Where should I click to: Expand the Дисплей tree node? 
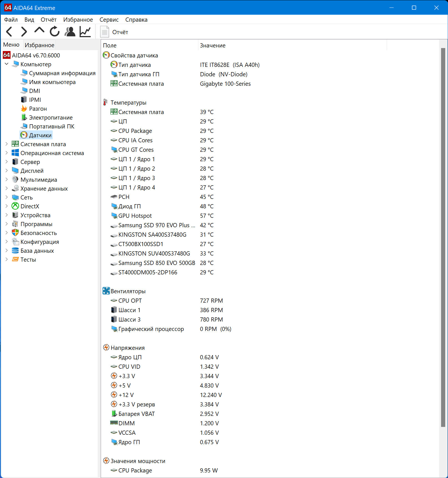(x=7, y=171)
